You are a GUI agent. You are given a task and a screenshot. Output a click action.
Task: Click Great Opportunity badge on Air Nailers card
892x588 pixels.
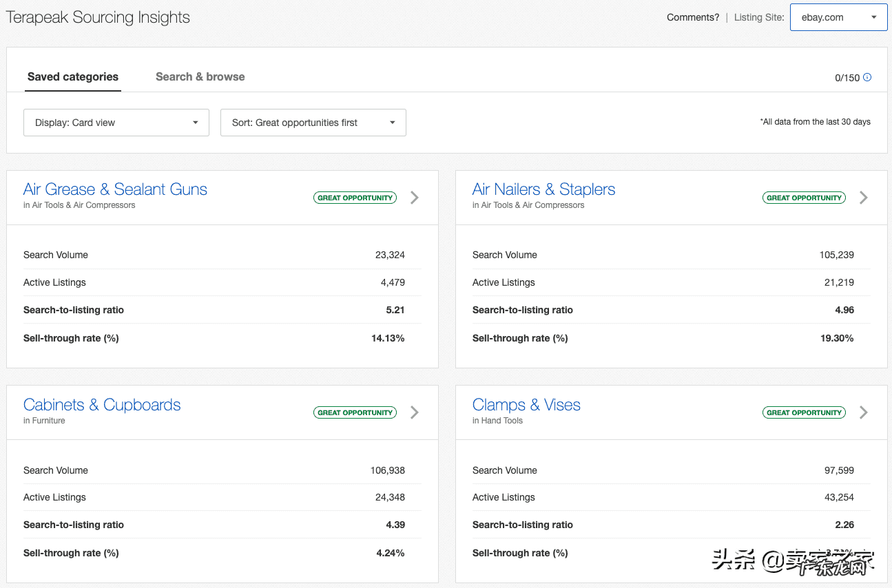(804, 198)
